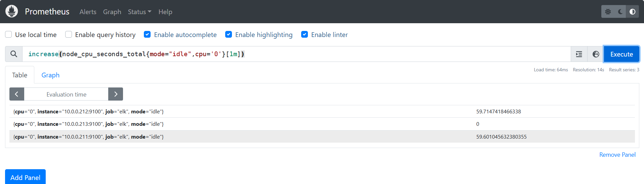Click the Remove Panel link
Viewport: 644px width, 184px height.
coord(617,155)
